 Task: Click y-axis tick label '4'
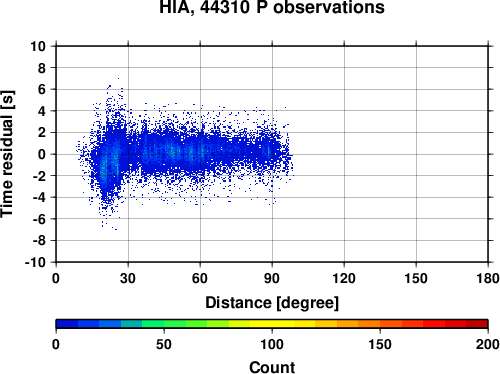pos(42,111)
